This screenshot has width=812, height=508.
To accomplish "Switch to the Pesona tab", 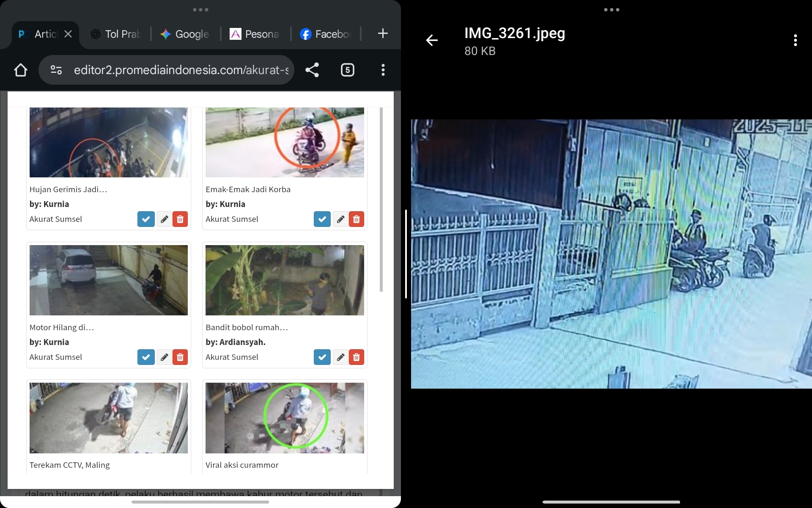I will click(255, 34).
